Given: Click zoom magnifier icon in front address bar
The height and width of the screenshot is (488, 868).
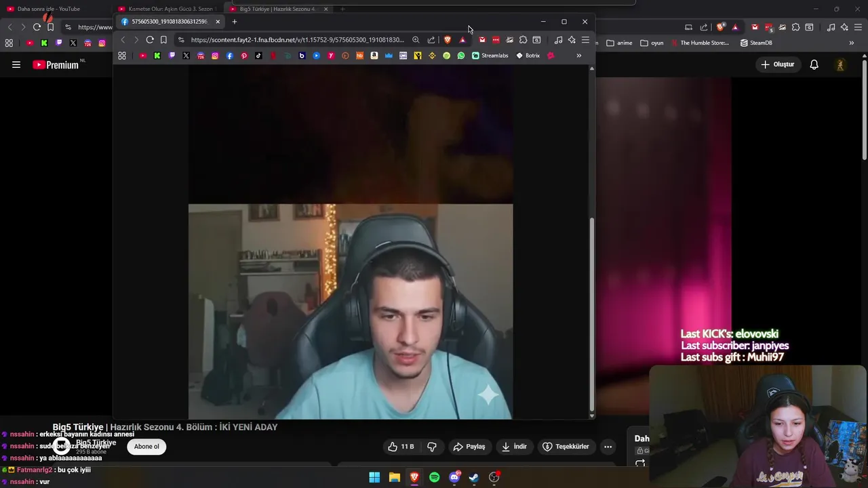Looking at the screenshot, I should click(416, 40).
